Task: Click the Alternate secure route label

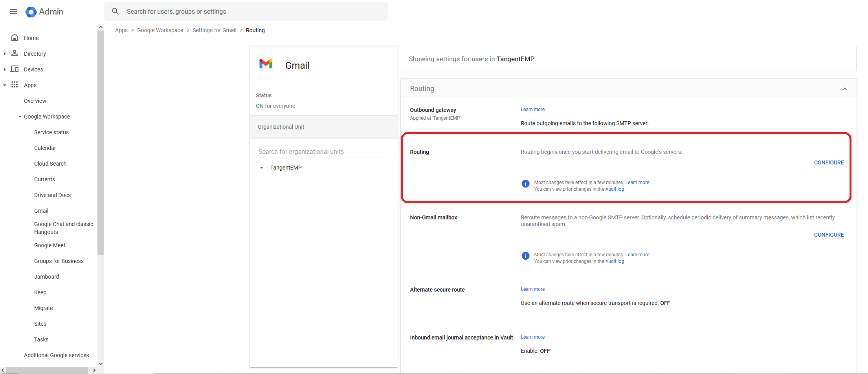Action: coord(437,290)
